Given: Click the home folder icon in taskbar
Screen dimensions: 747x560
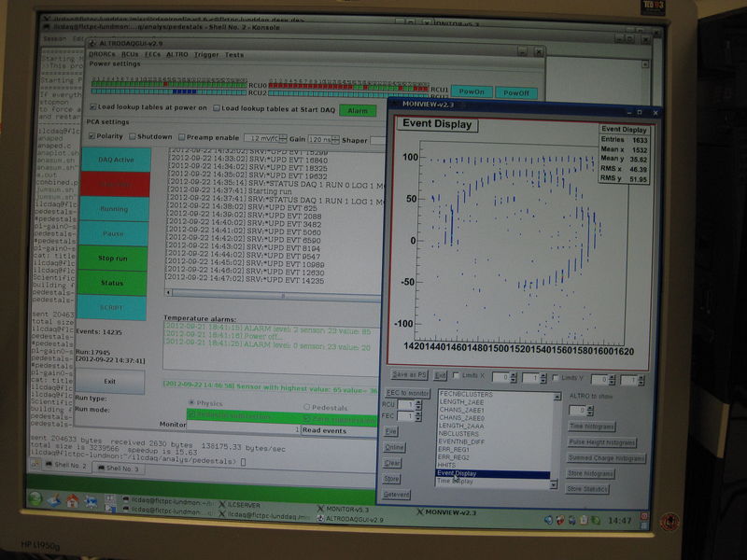Looking at the screenshot, I should (73, 500).
